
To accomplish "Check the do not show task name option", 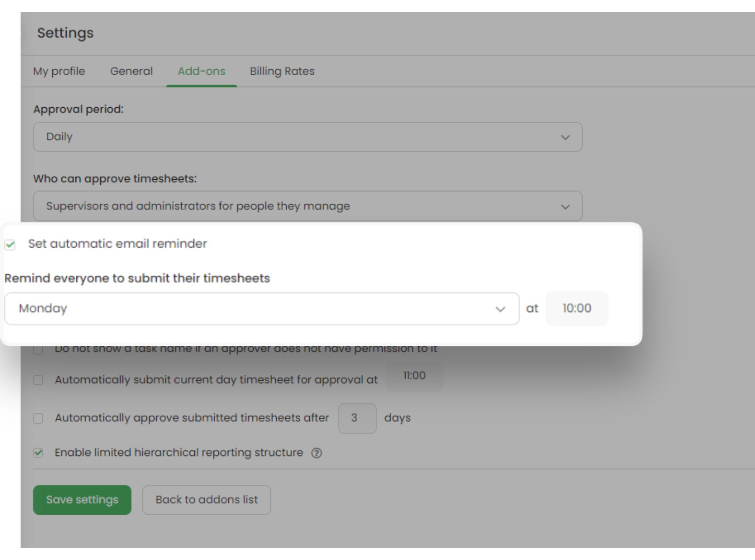I will click(x=38, y=350).
